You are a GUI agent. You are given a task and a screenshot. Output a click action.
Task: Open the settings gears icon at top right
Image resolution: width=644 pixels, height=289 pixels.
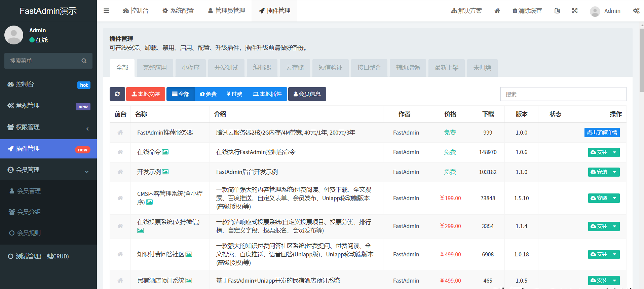click(636, 11)
